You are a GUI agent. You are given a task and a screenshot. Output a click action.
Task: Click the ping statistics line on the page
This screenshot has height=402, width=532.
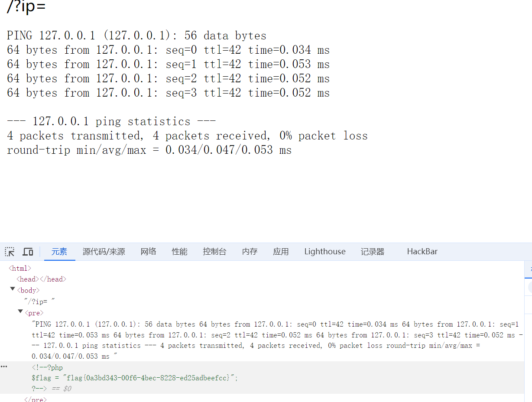coord(111,121)
